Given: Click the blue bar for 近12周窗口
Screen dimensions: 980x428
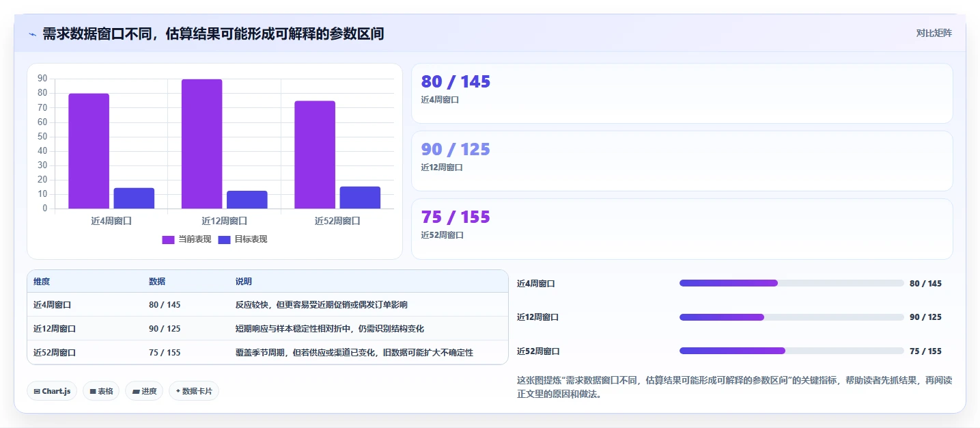Looking at the screenshot, I should pos(247,200).
